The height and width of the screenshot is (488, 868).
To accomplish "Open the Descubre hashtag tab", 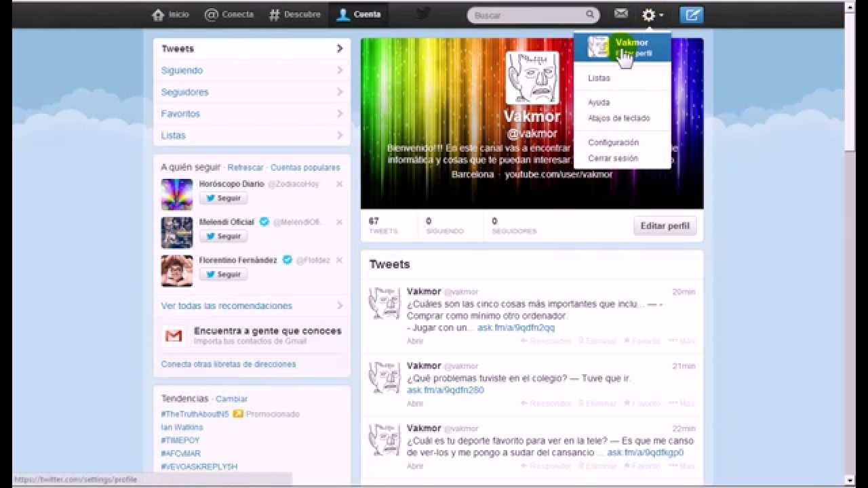I will point(294,14).
